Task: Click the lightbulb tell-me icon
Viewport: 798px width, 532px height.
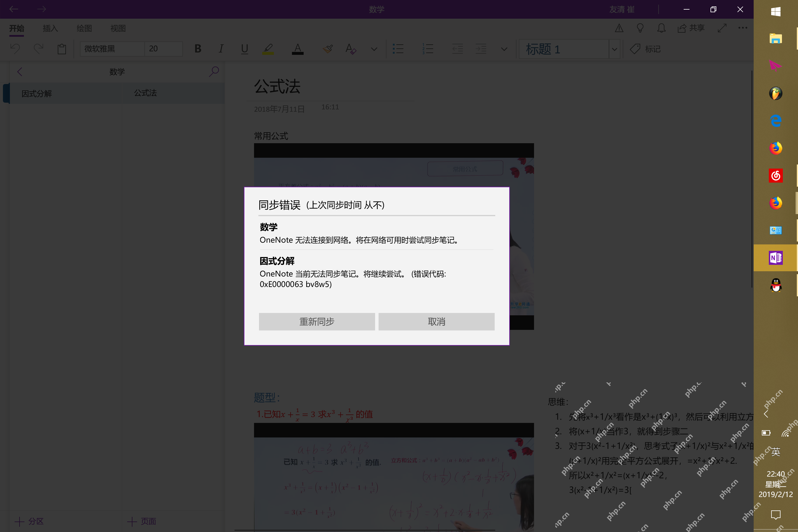Action: pyautogui.click(x=640, y=28)
